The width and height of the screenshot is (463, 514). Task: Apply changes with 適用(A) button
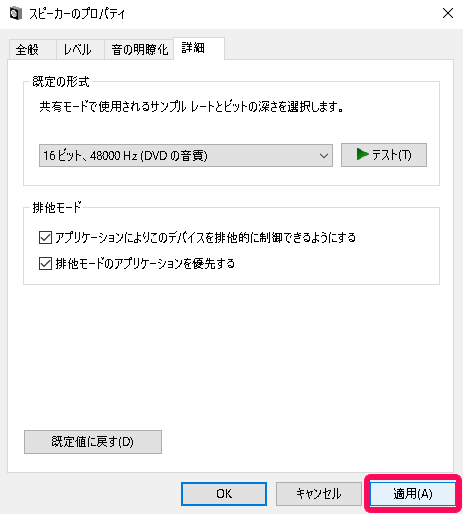tap(413, 494)
